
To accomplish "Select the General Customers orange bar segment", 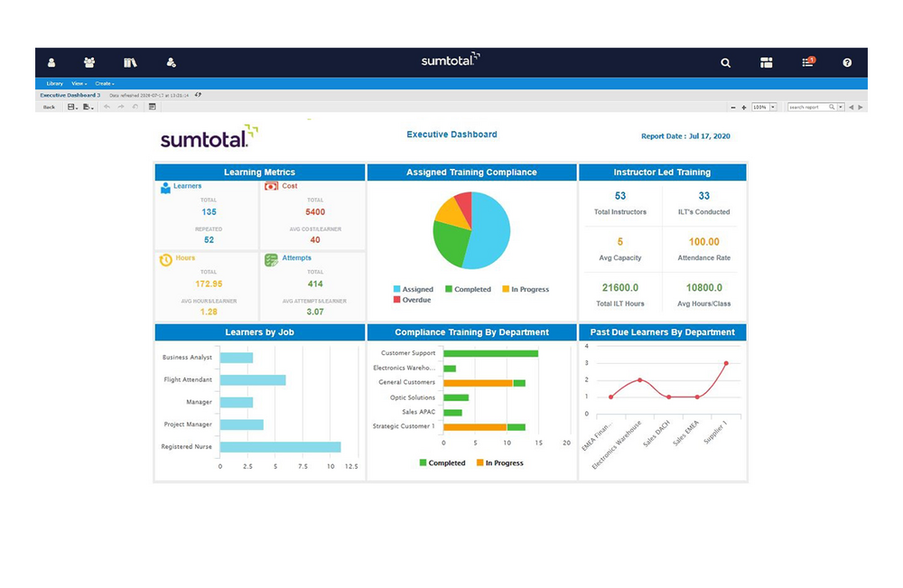I will point(478,383).
